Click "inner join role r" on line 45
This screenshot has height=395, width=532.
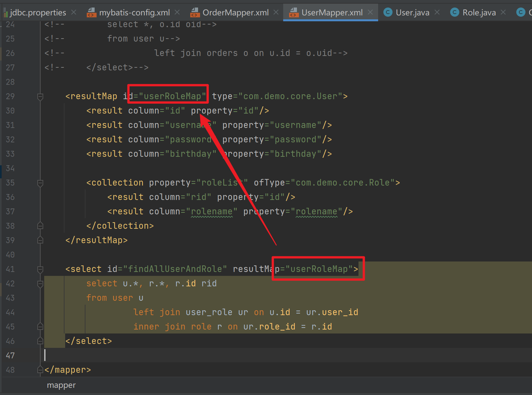pyautogui.click(x=178, y=327)
